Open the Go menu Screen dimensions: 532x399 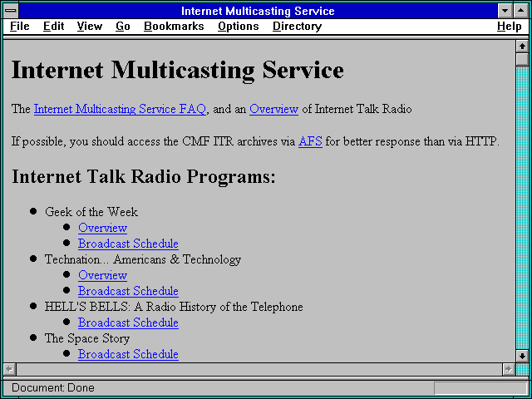(123, 27)
